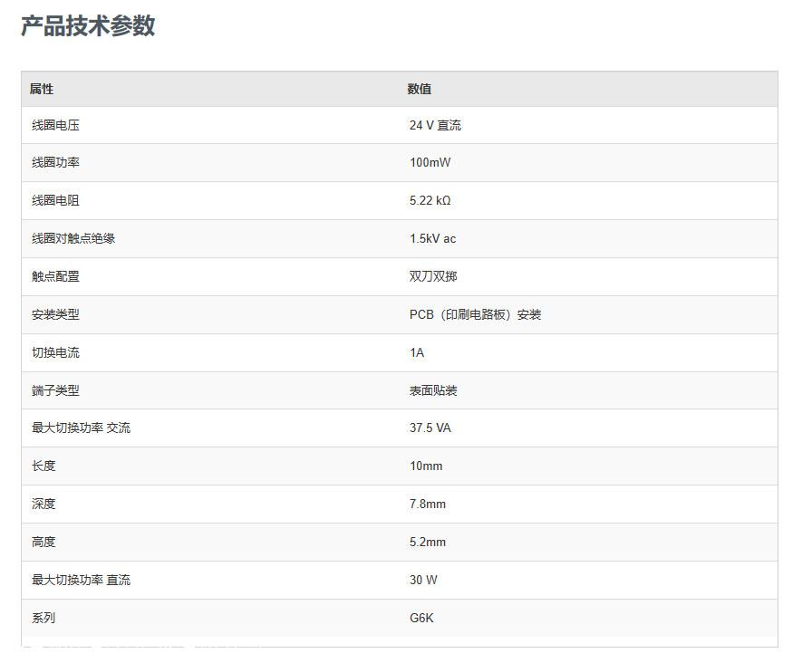The height and width of the screenshot is (663, 812).
Task: Click the 线圈电压 attribute cell
Action: point(55,125)
